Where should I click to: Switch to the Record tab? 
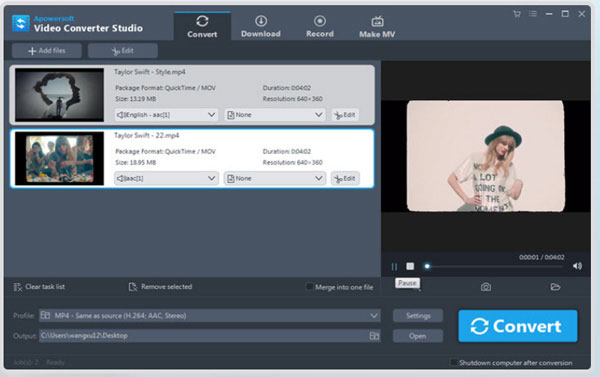coord(320,26)
